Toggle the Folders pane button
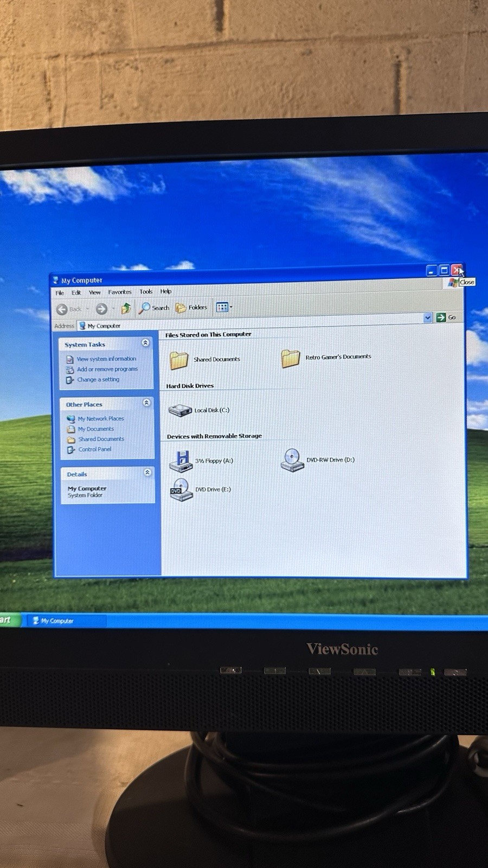 click(191, 307)
